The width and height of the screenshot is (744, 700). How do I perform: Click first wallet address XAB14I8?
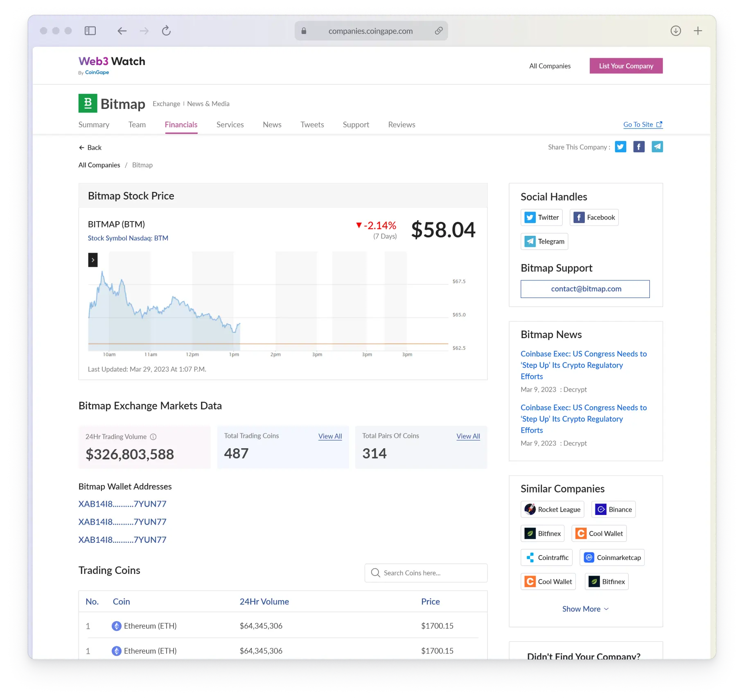(x=122, y=504)
